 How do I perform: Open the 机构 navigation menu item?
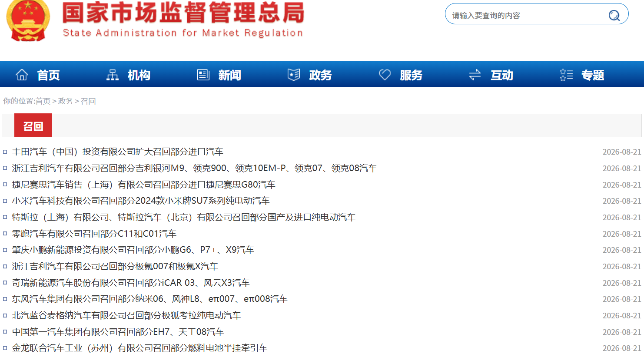point(139,75)
